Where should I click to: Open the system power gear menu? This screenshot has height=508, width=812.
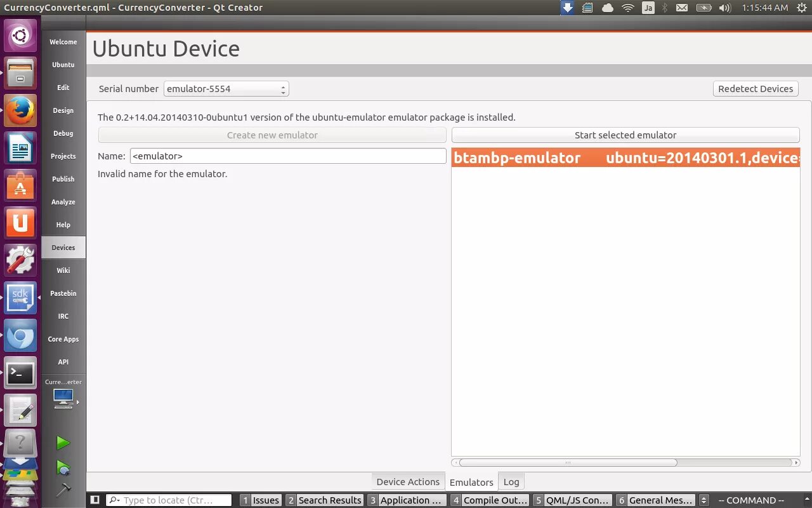point(801,8)
